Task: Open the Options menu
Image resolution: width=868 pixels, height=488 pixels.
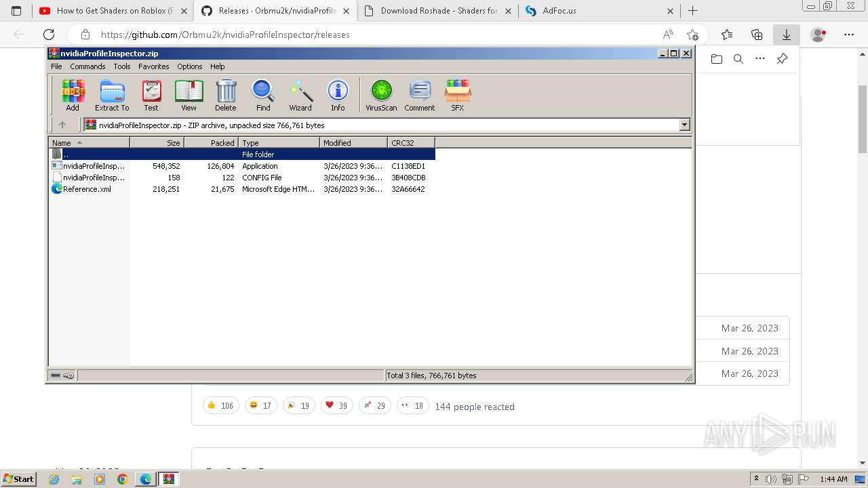Action: (190, 66)
